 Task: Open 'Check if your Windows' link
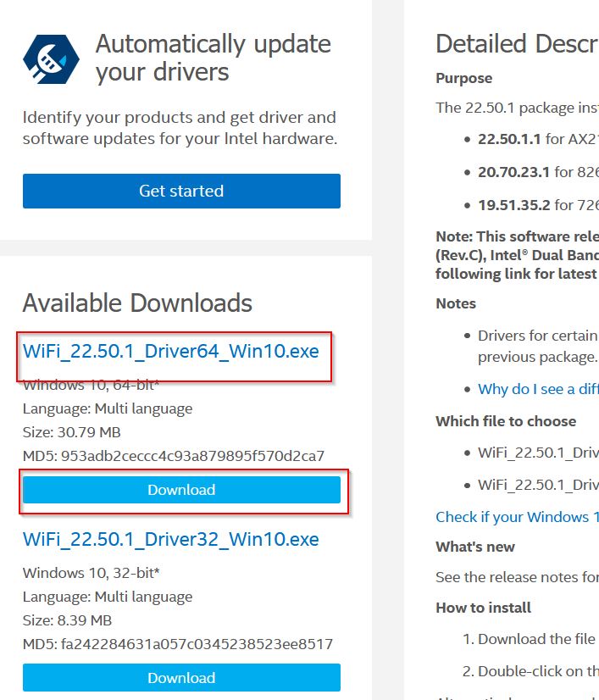(518, 517)
